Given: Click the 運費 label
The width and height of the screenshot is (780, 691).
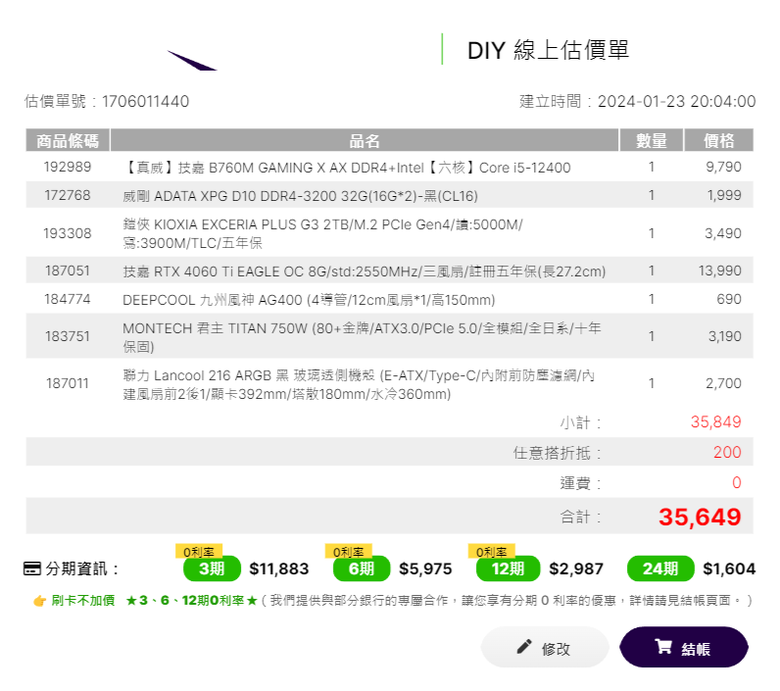Looking at the screenshot, I should click(581, 483).
